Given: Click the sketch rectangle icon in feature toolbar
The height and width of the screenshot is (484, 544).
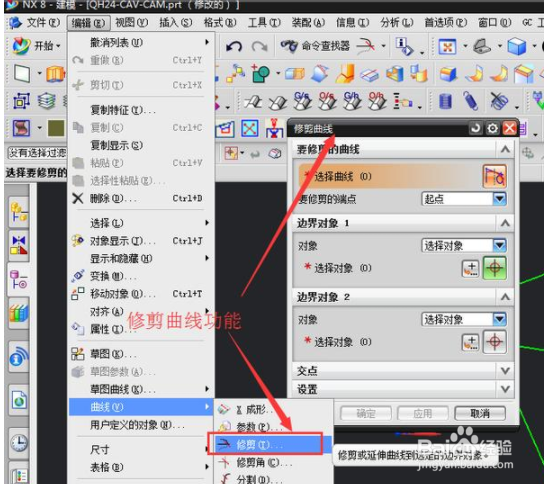Looking at the screenshot, I should [22, 74].
